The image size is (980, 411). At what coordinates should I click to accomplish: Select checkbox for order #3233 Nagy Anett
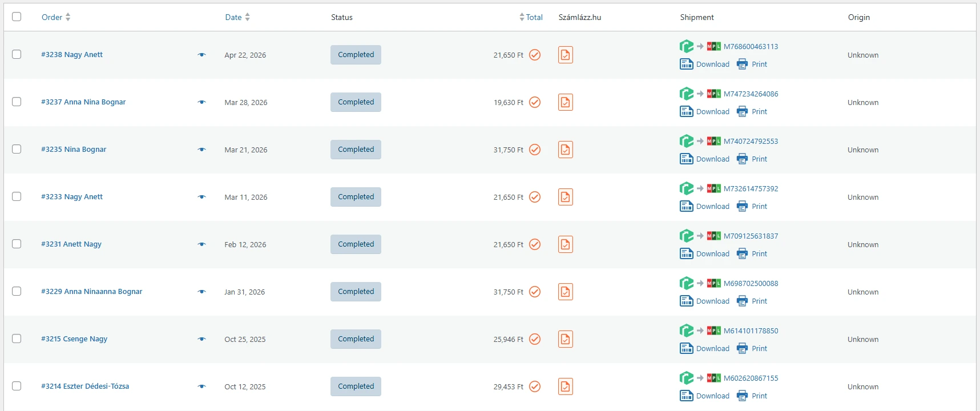[x=17, y=196]
